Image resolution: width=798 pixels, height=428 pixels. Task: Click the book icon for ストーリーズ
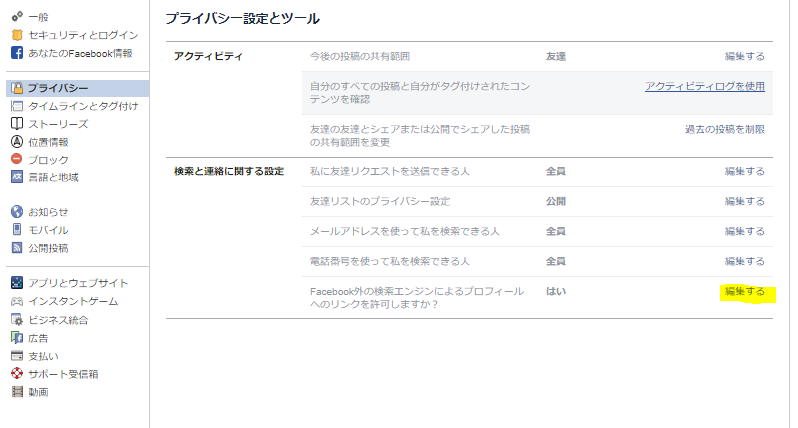click(x=17, y=124)
